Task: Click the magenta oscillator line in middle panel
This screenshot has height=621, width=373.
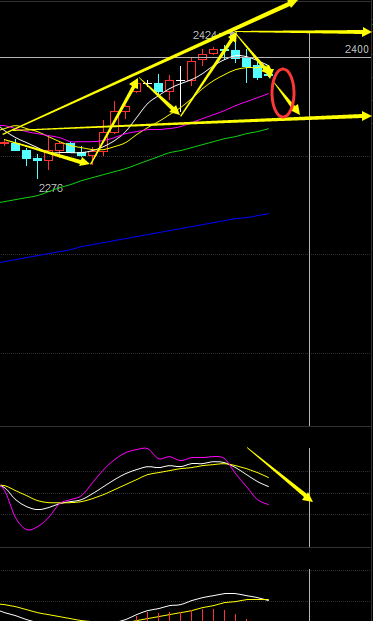Action: tap(135, 490)
